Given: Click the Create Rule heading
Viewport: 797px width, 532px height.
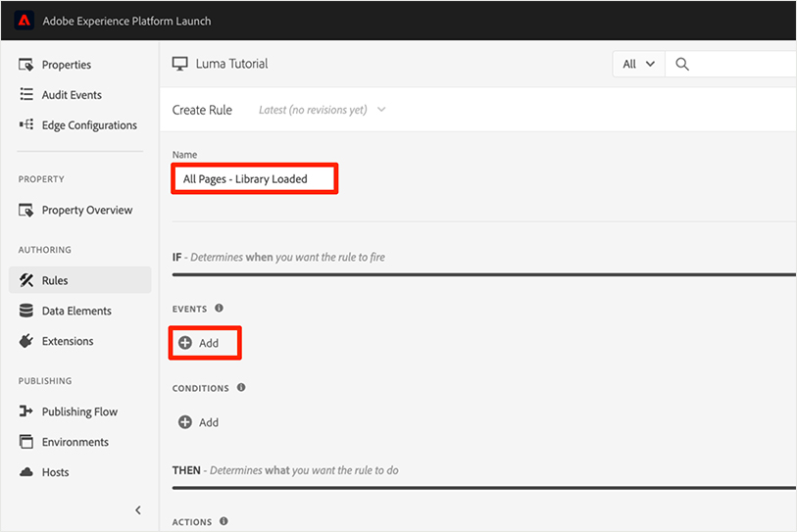Looking at the screenshot, I should tap(202, 110).
